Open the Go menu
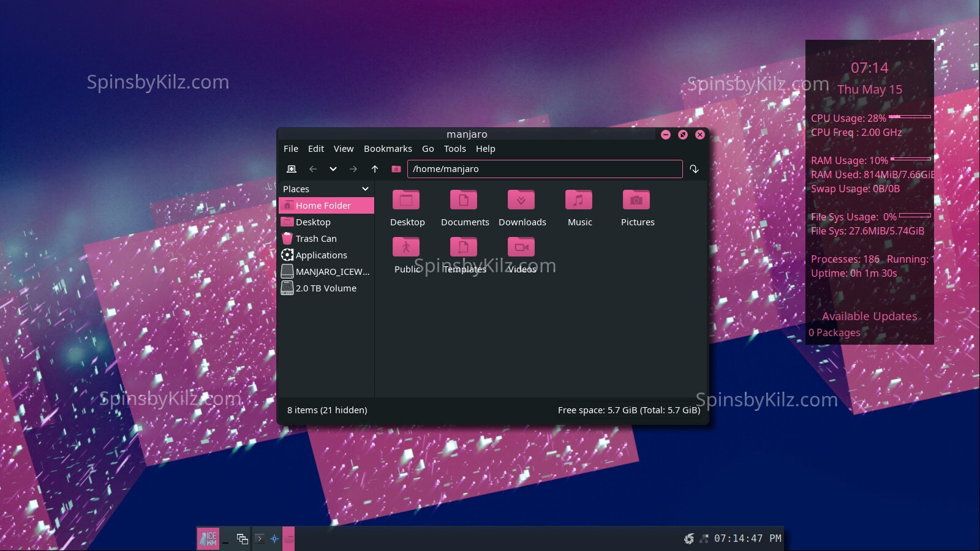 pyautogui.click(x=428, y=149)
